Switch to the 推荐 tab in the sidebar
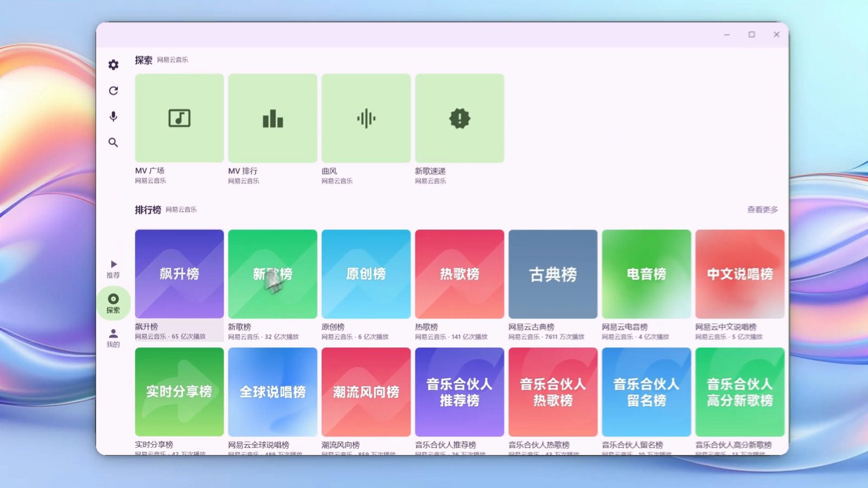This screenshot has width=868, height=488. pos(113,269)
